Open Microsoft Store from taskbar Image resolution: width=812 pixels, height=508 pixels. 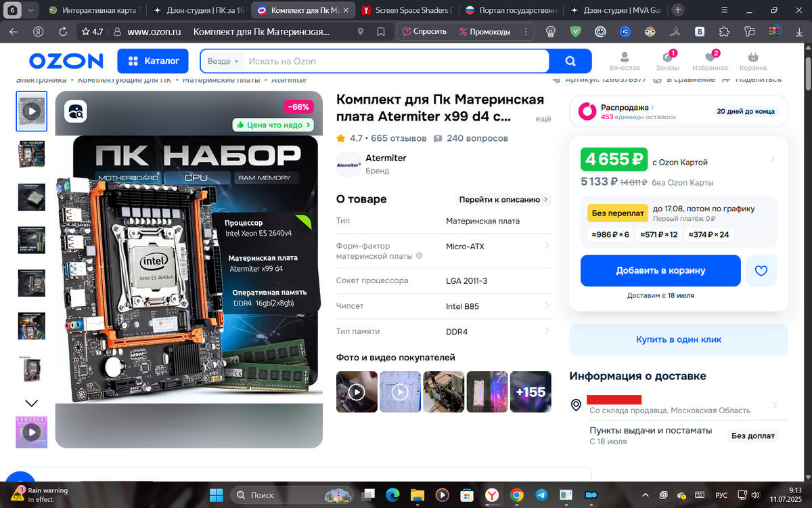466,494
